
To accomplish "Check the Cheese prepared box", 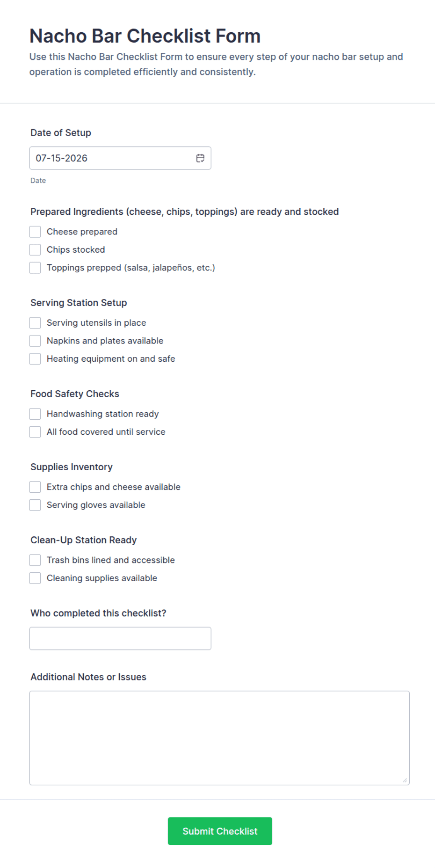I will click(35, 232).
